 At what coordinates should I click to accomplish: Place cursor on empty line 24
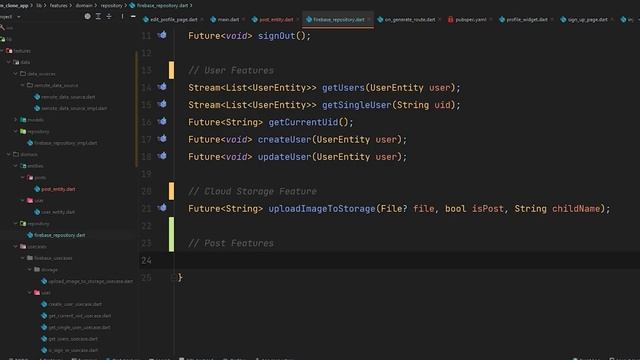[x=408, y=260]
